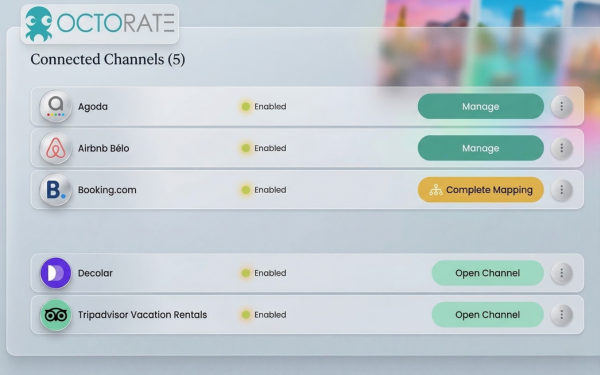Click Agoda Enabled status indicator

point(264,106)
